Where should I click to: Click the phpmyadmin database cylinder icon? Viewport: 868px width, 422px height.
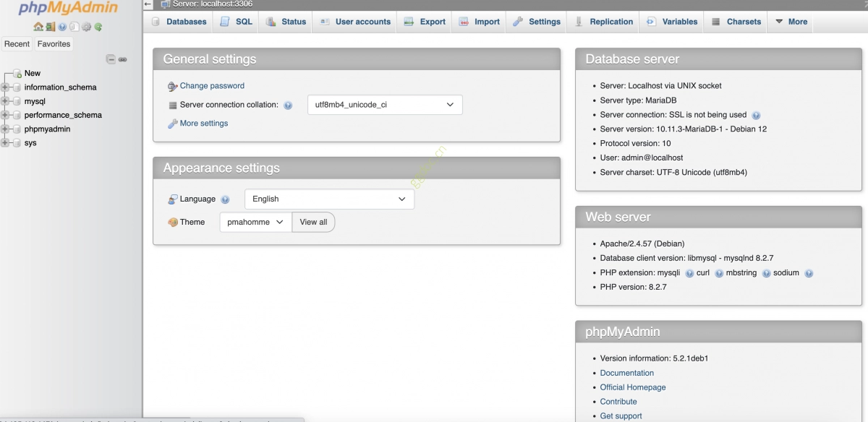pos(17,129)
